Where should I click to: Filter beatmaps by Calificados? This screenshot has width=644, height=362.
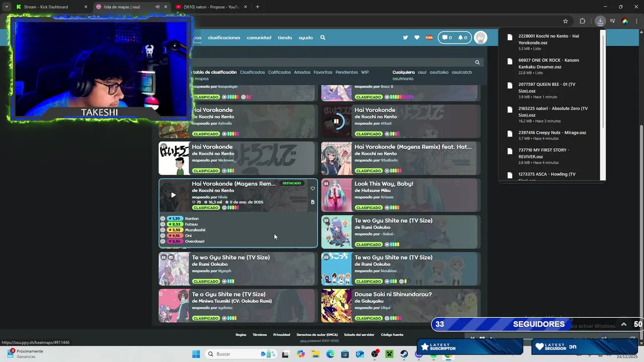click(x=279, y=72)
